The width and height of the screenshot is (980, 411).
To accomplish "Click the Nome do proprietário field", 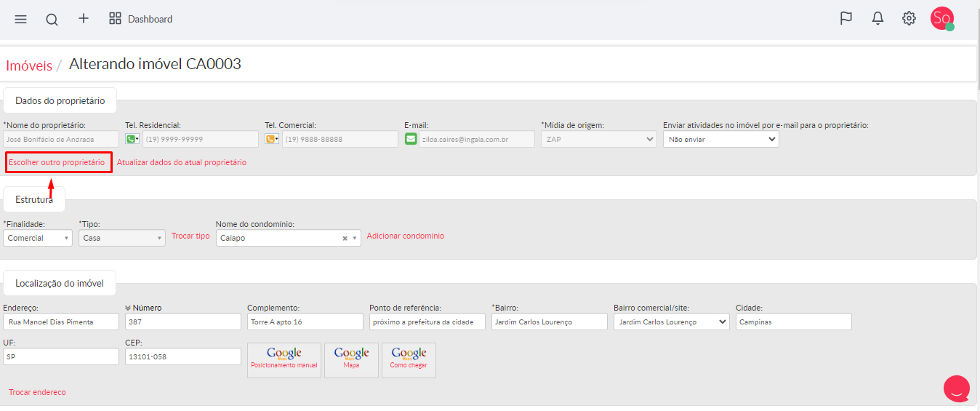I will point(61,139).
